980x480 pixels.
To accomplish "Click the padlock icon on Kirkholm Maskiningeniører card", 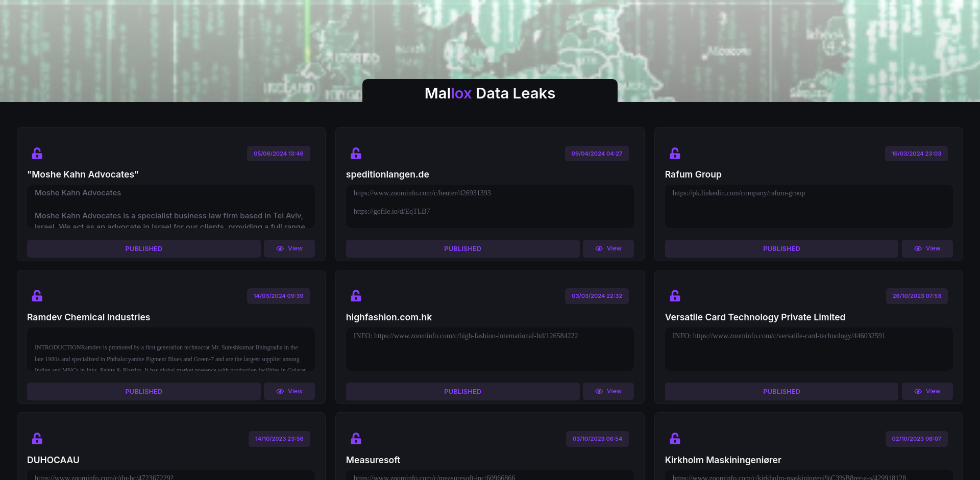I will [x=675, y=439].
